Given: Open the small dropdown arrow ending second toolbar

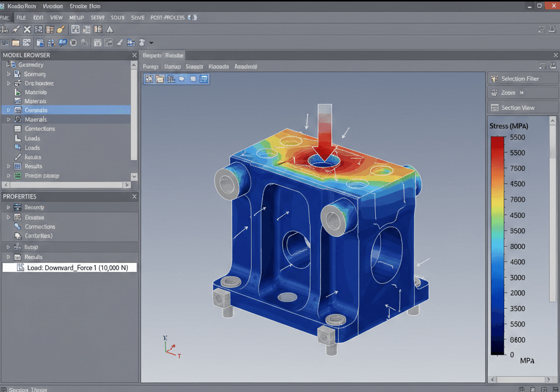Looking at the screenshot, I should tap(151, 43).
